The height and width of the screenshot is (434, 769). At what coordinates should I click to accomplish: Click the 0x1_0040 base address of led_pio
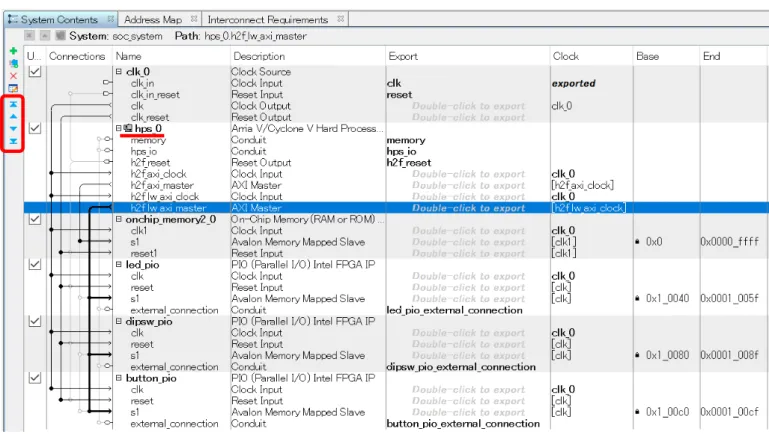coord(667,299)
